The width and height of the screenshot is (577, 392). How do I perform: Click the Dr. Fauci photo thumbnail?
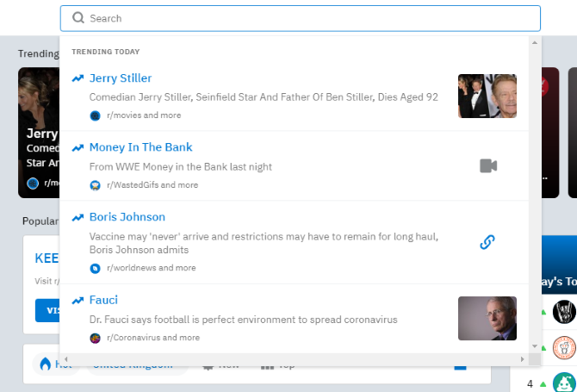[487, 319]
